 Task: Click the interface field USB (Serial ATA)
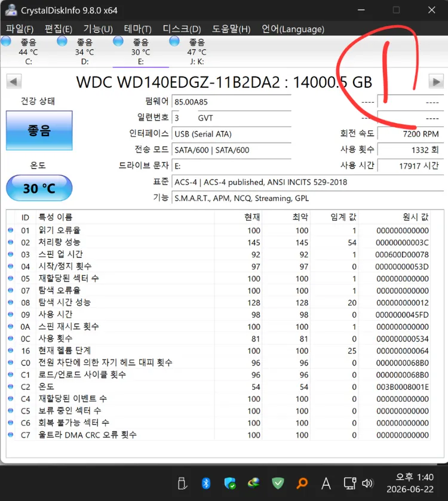[x=231, y=134]
